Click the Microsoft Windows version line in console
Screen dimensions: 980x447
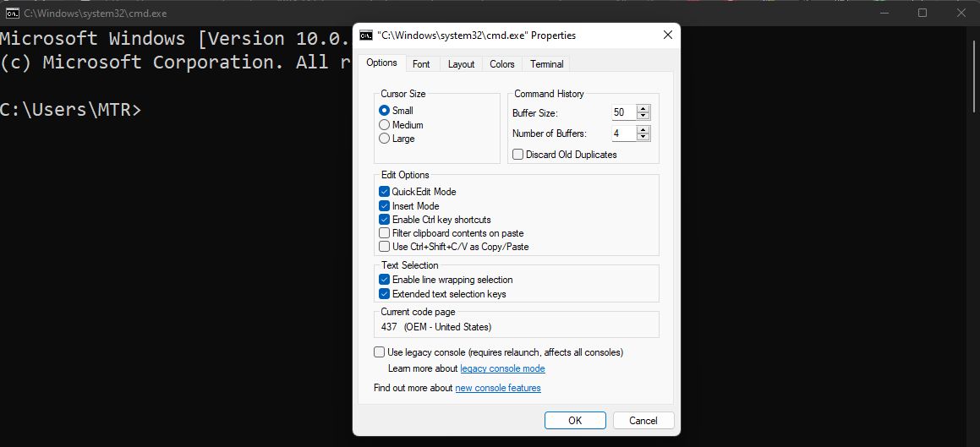click(173, 39)
